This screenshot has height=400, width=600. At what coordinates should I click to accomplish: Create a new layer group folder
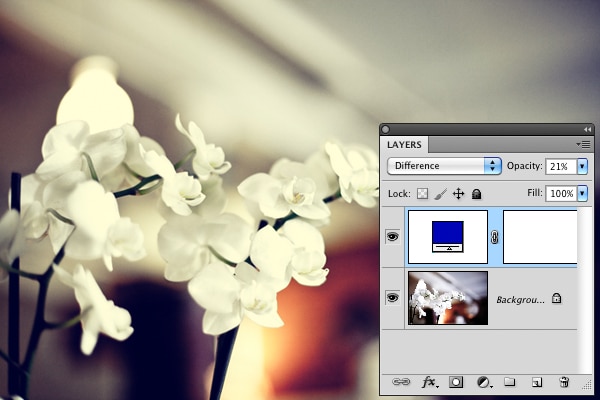(x=509, y=382)
